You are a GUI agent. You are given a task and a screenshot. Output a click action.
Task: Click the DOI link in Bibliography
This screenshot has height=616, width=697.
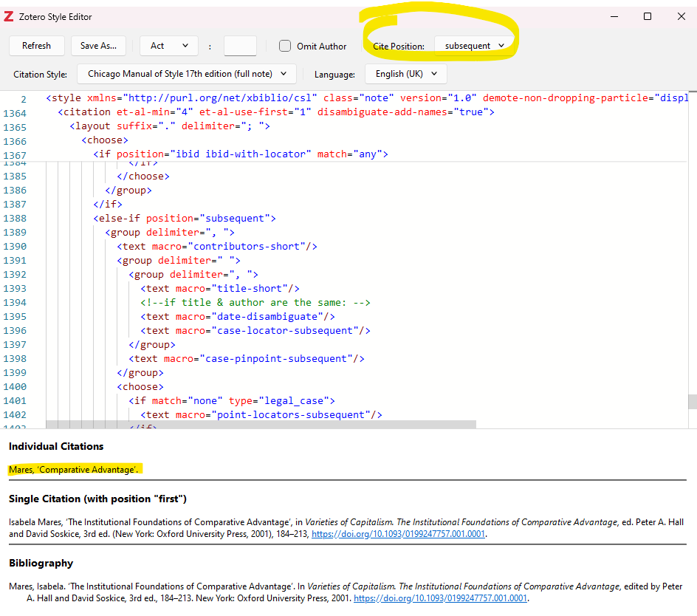tap(440, 598)
